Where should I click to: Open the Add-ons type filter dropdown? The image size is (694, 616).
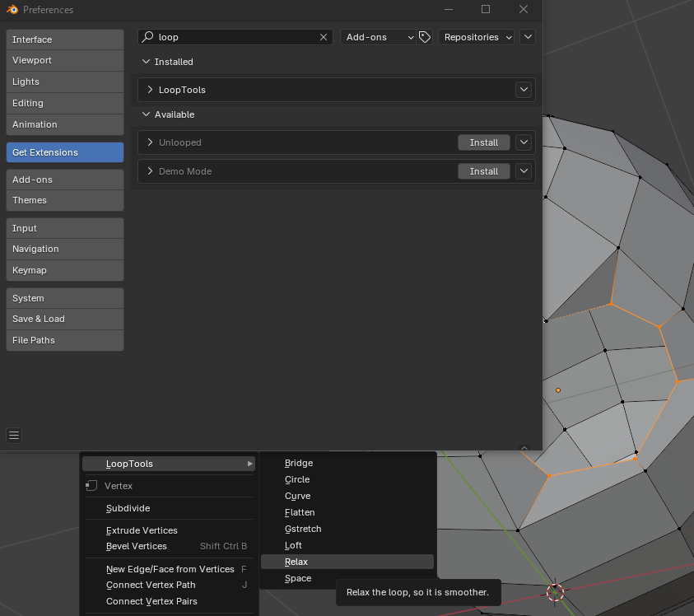[379, 37]
